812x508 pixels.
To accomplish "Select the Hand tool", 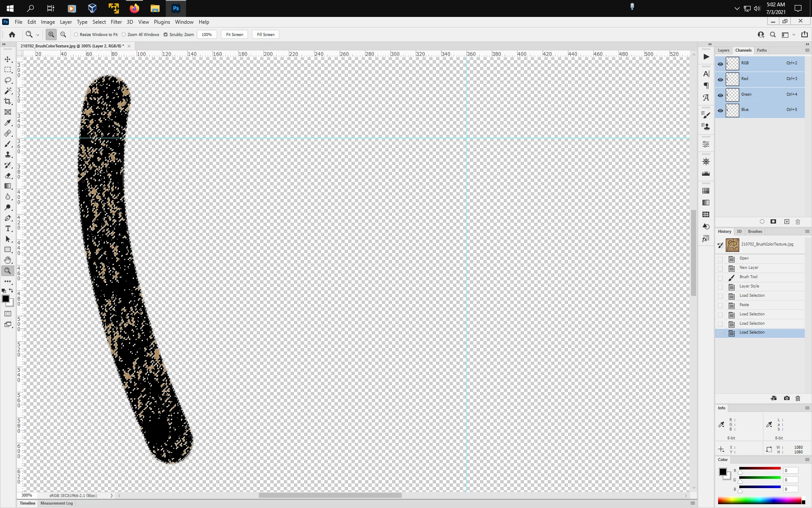I will [8, 260].
